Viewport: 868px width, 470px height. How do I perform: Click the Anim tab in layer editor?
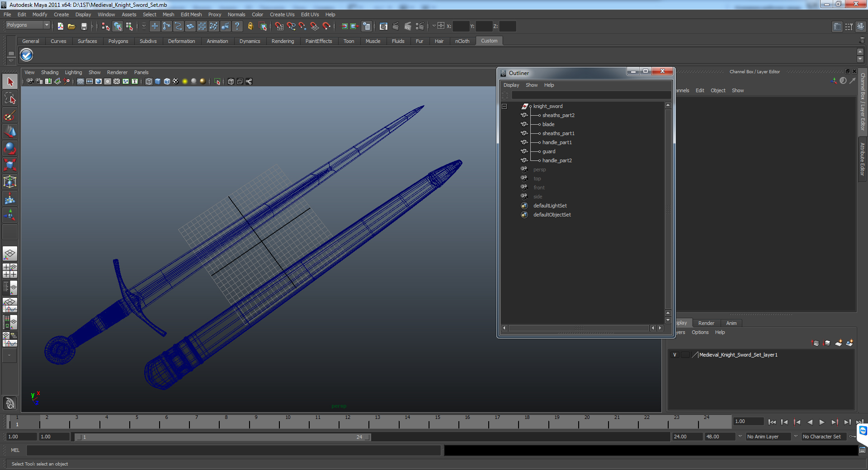tap(731, 323)
